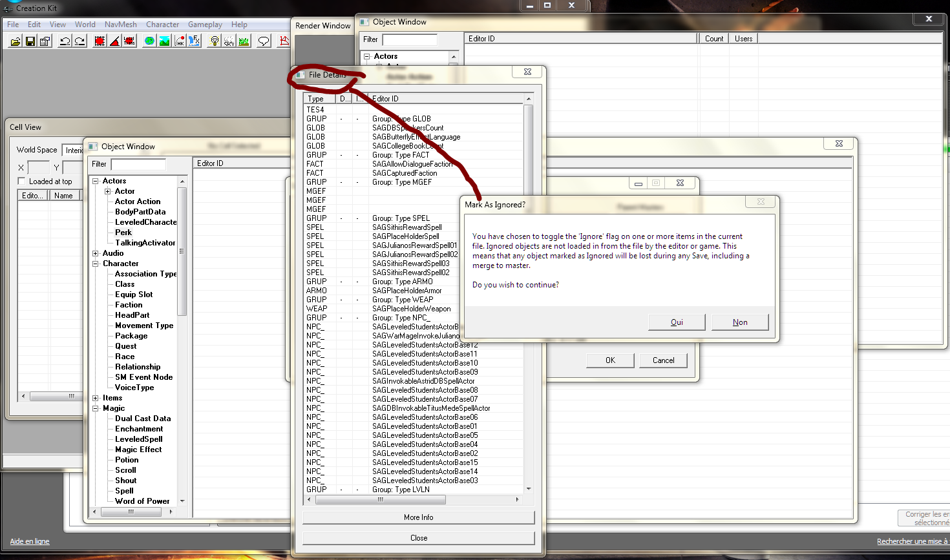Screen dimensions: 950x560
Task: Open the Gameplay menu
Action: coord(205,25)
